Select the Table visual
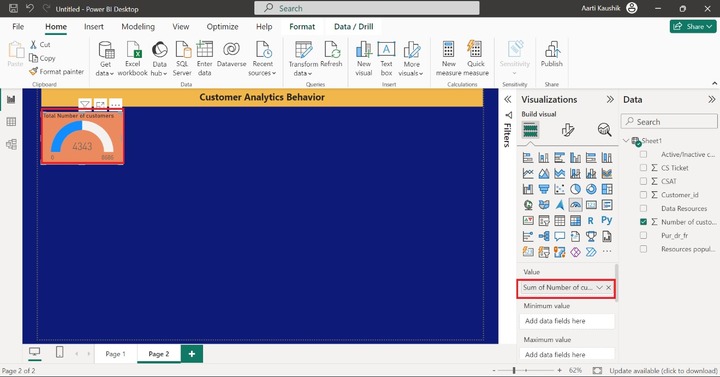 tap(559, 221)
